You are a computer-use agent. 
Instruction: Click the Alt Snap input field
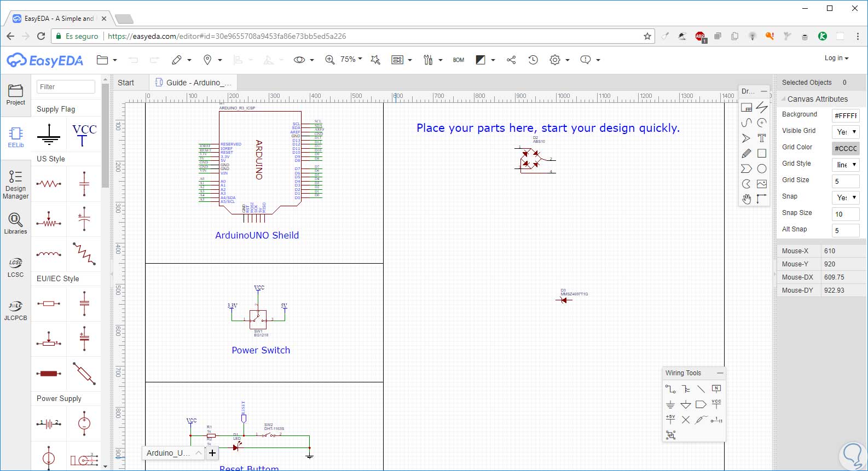846,230
